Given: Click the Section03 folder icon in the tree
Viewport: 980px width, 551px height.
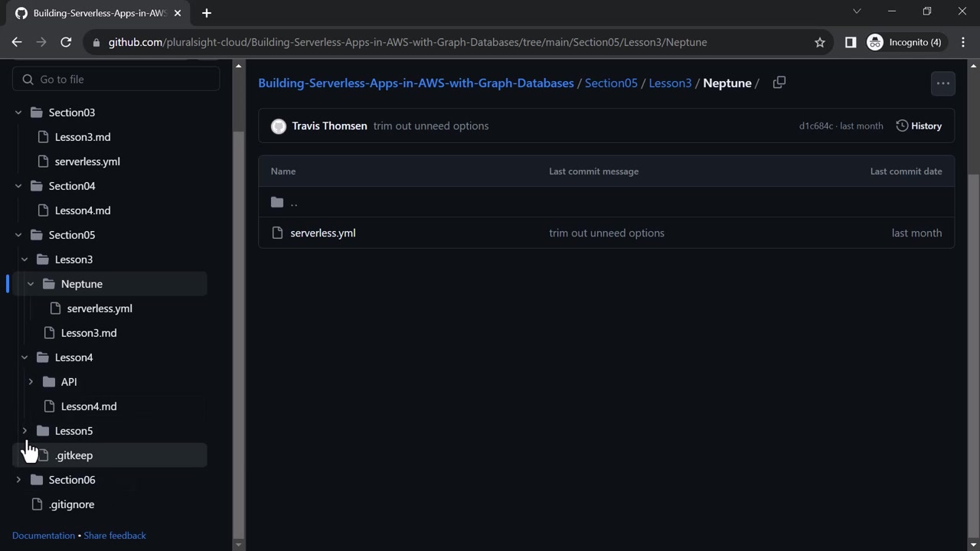Looking at the screenshot, I should (x=37, y=112).
